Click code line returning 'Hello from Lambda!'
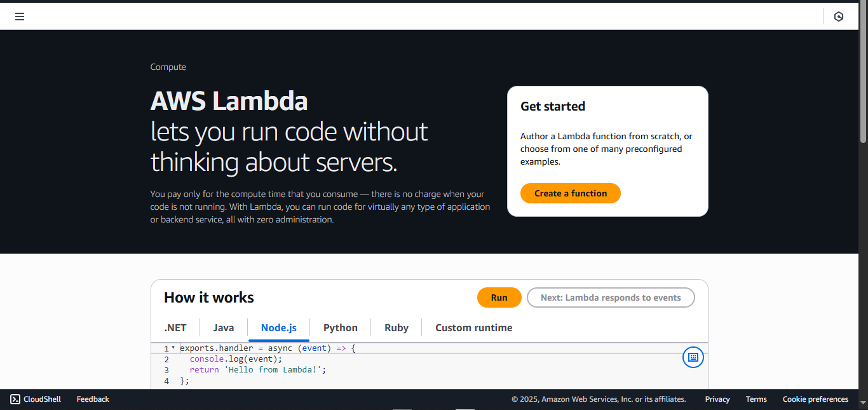This screenshot has width=868, height=410. coord(257,369)
